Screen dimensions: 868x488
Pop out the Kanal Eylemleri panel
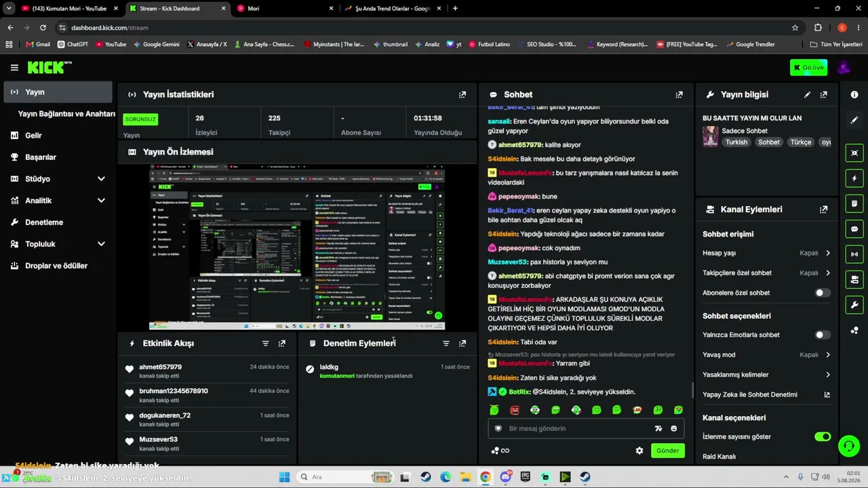point(823,209)
